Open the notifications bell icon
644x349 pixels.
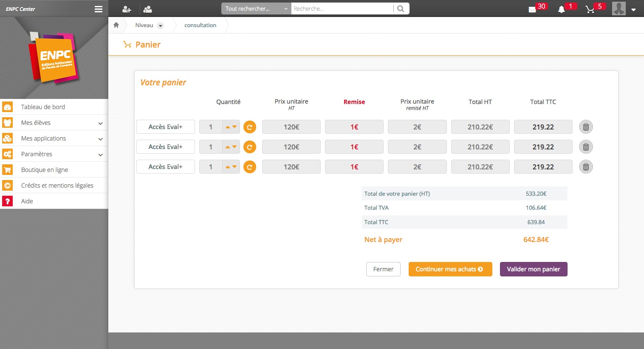561,9
